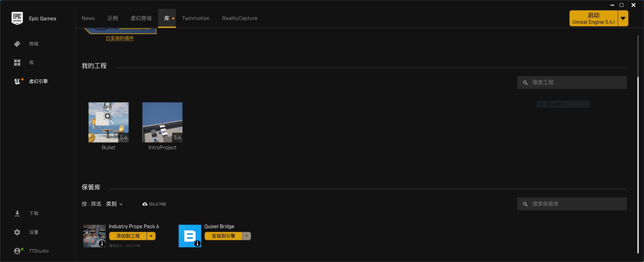Expand the 添加到工程 dropdown arrow
This screenshot has height=262, width=644.
(151, 236)
